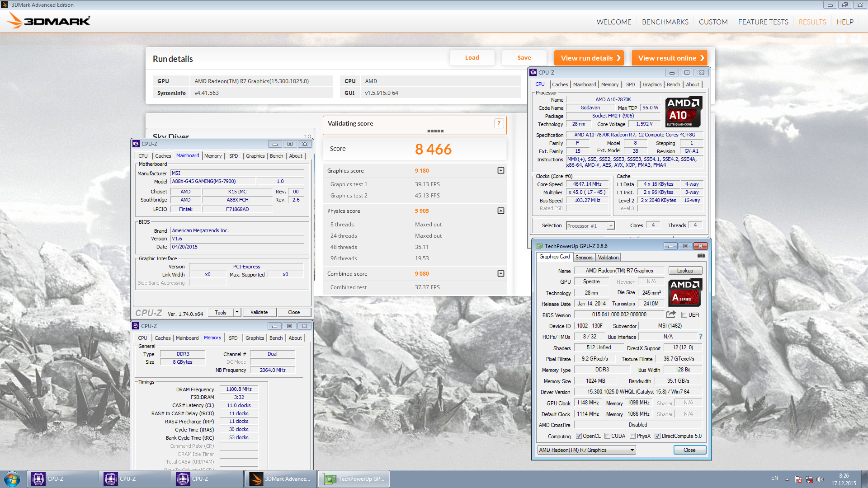Click the Load button

[472, 57]
